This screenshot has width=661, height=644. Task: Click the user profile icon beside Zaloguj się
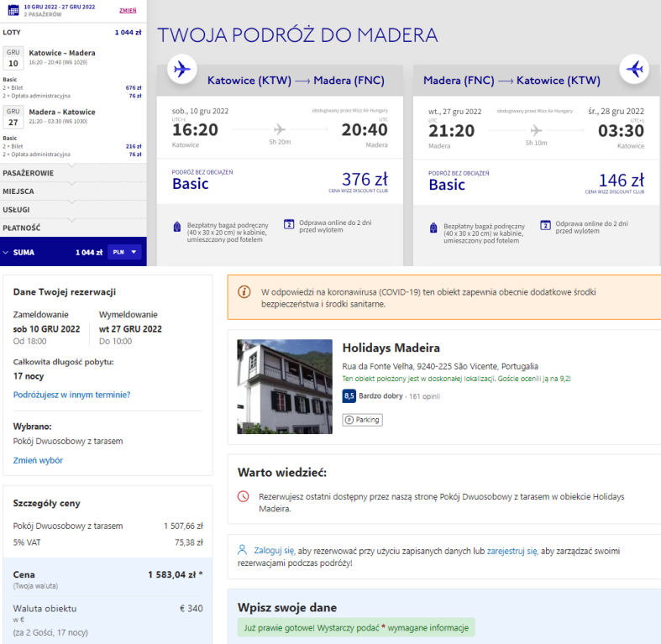[x=243, y=550]
